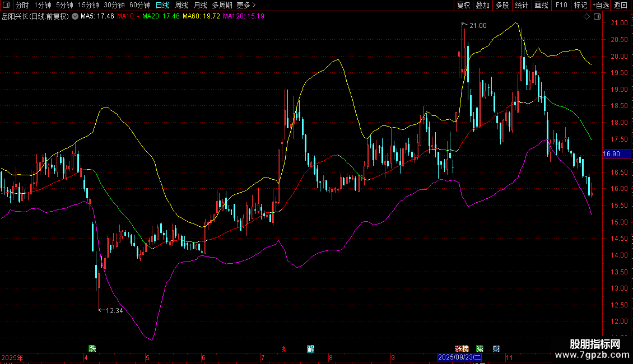Click 返回 to go back

tap(621, 5)
